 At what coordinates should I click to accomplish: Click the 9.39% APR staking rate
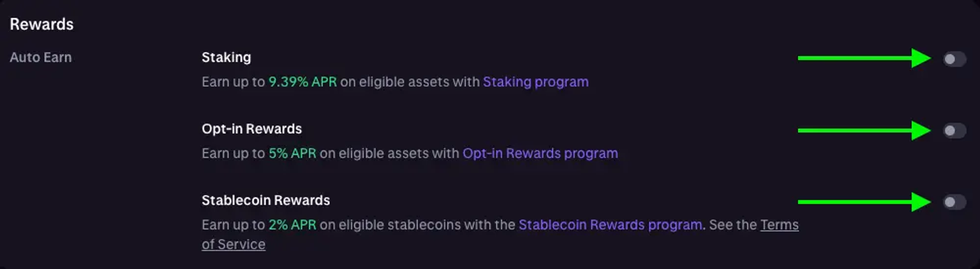tap(302, 82)
